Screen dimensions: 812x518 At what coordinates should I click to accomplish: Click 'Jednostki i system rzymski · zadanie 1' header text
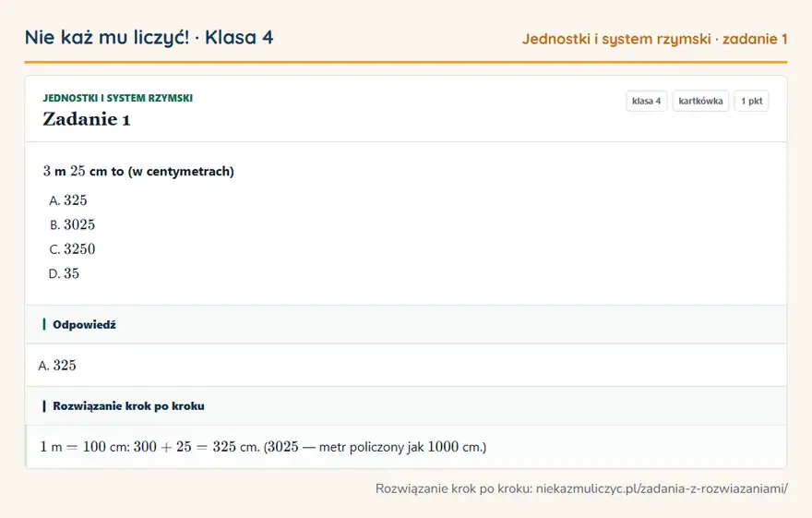click(654, 39)
